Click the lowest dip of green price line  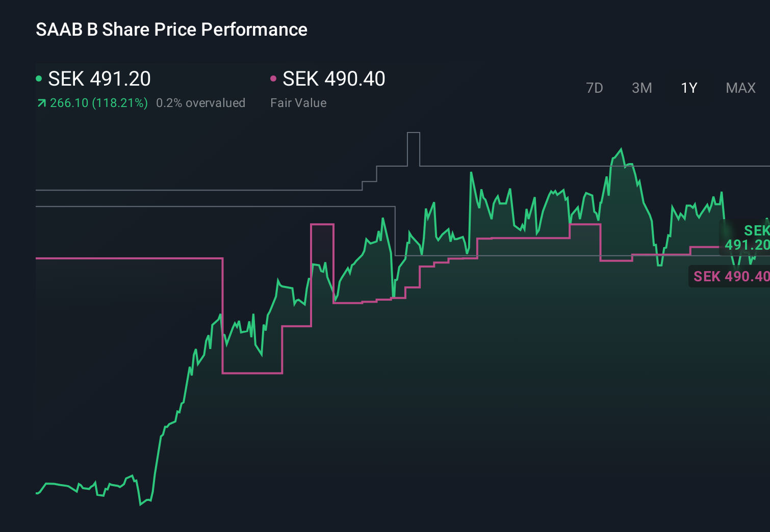pos(140,504)
